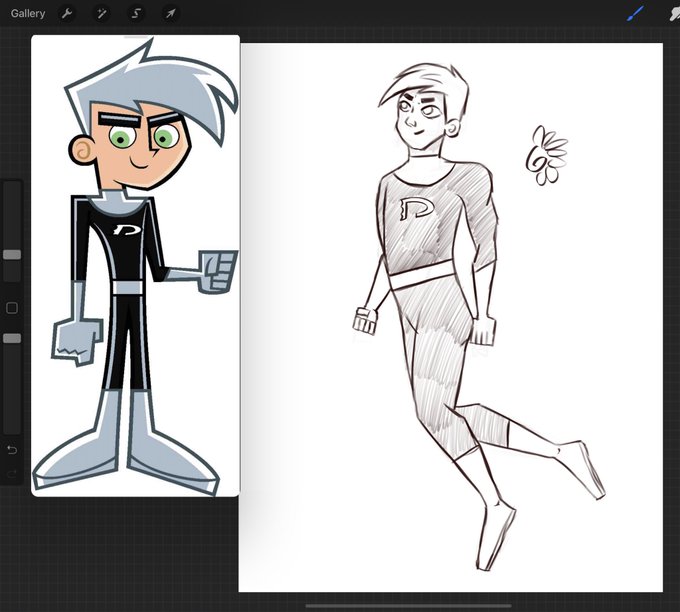Open the Actions wrench menu
Viewport: 680px width, 612px height.
tap(67, 13)
